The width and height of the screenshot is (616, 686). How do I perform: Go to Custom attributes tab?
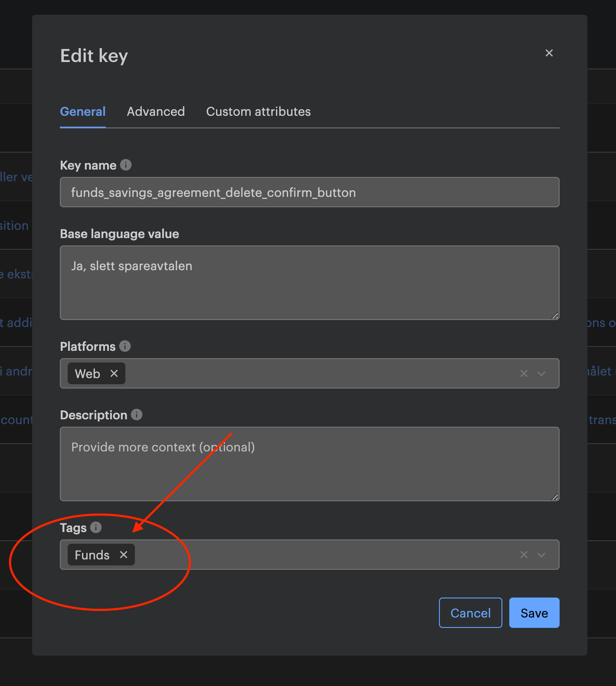[258, 112]
